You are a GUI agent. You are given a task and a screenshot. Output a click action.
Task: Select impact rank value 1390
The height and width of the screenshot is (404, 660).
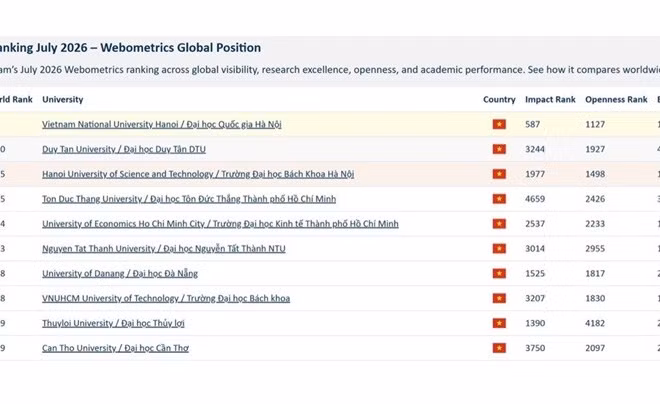[x=535, y=323]
